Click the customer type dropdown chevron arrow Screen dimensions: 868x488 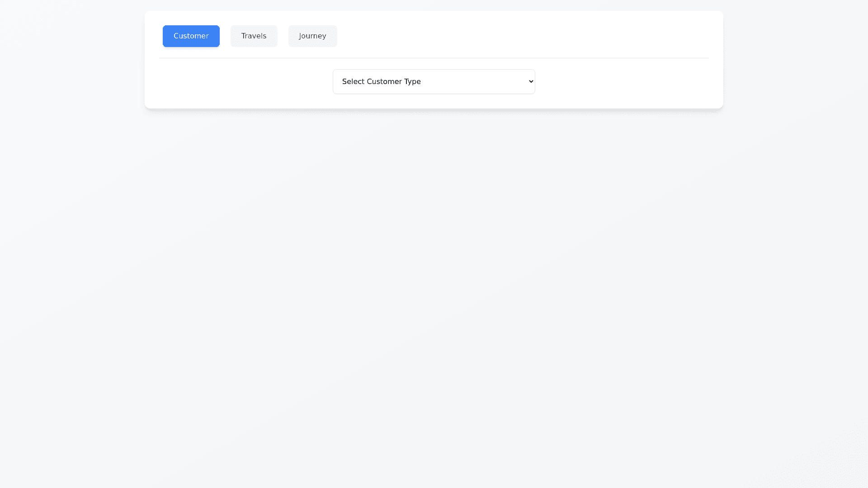coord(531,82)
